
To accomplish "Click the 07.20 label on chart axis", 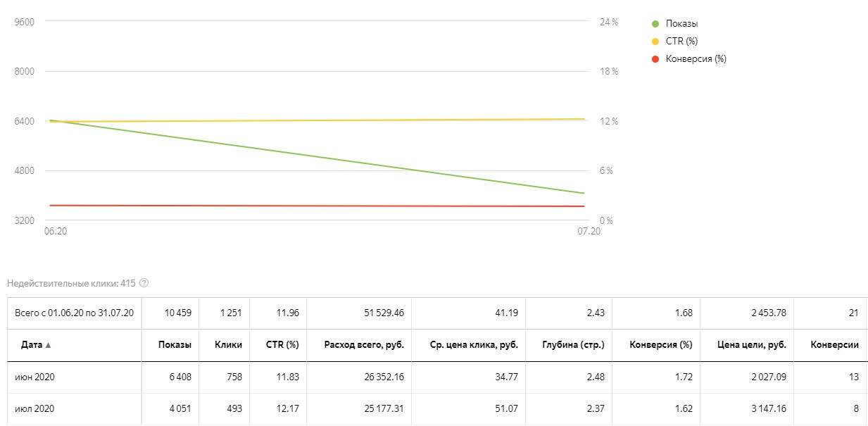I will 589,231.
